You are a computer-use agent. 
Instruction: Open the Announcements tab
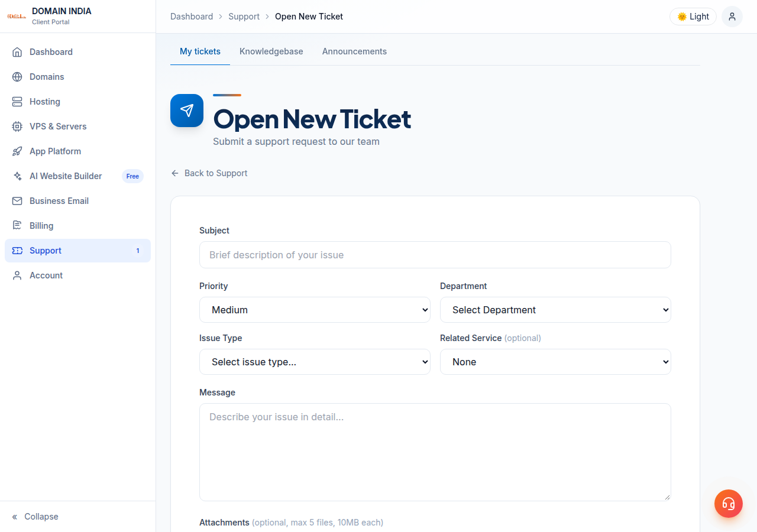pos(354,51)
